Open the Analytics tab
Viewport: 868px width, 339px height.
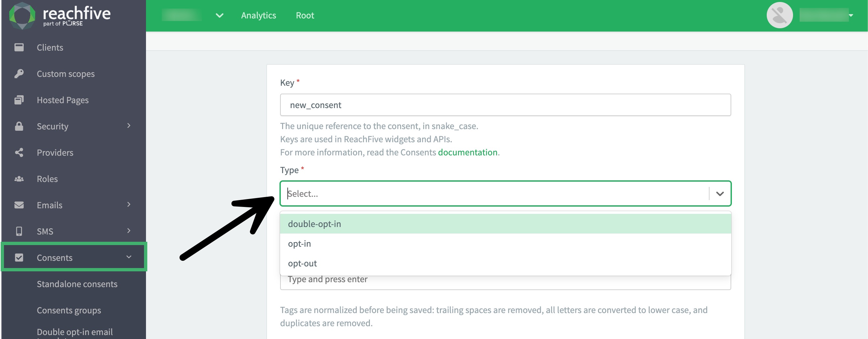click(x=258, y=15)
